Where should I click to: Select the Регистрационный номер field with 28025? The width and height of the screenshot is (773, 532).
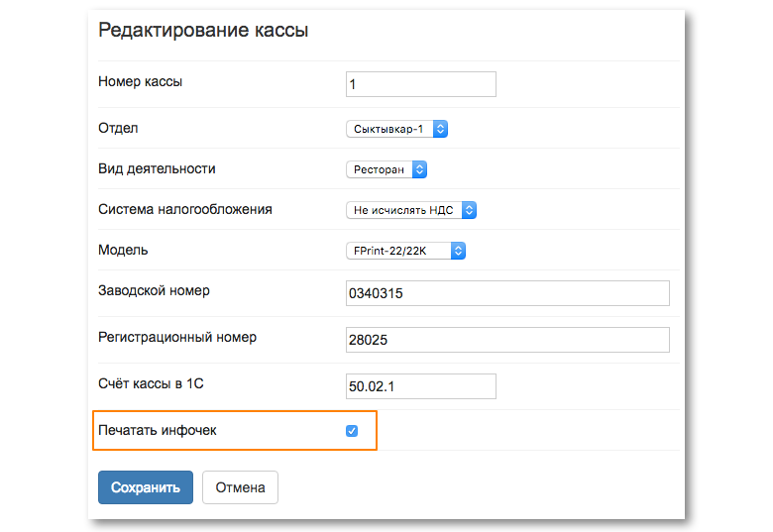click(507, 340)
